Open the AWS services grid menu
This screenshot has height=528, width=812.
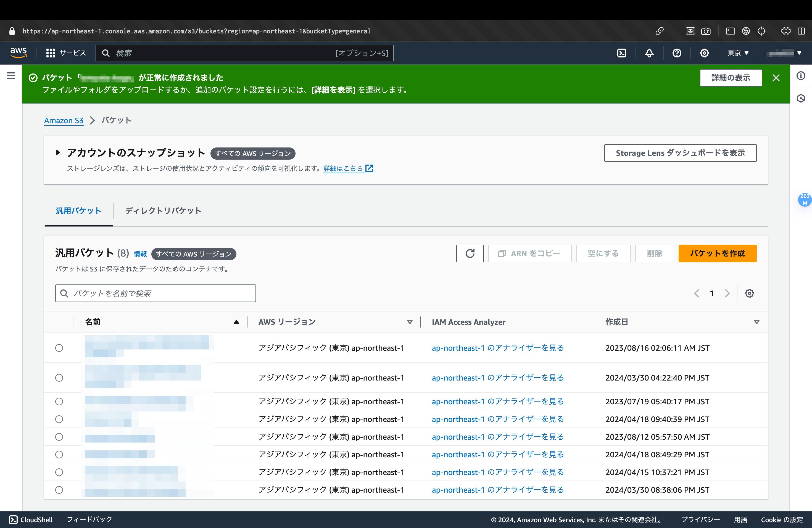click(x=51, y=53)
